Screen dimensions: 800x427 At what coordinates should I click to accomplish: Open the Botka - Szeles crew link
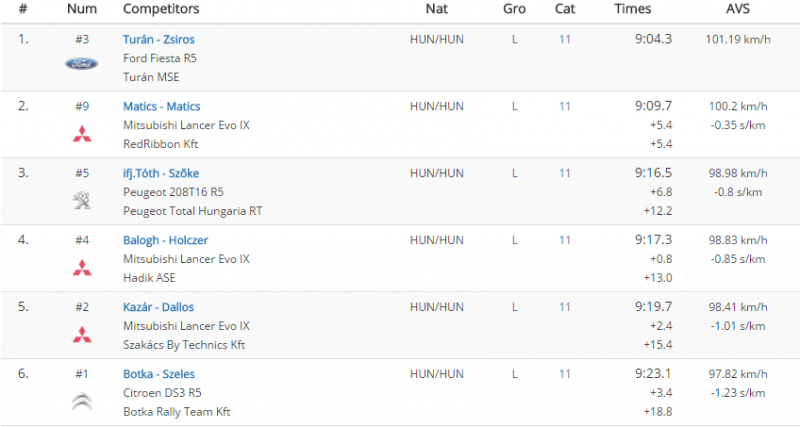click(x=159, y=373)
